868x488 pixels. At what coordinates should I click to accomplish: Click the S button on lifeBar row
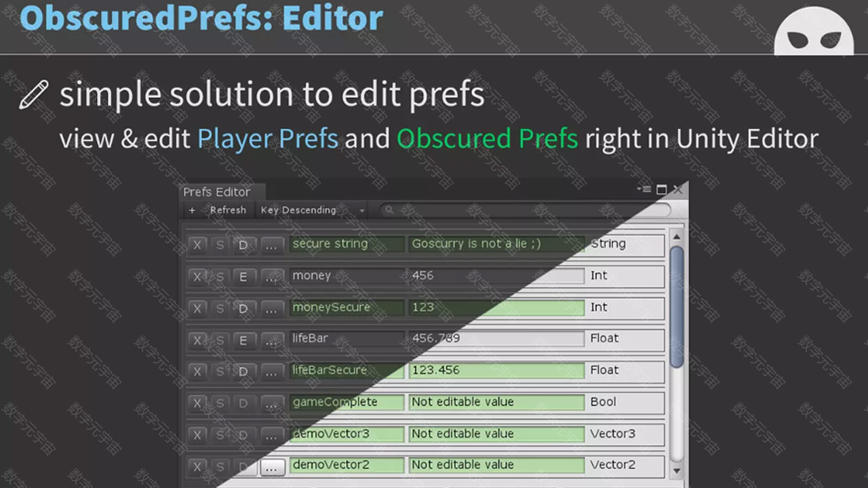coord(220,340)
